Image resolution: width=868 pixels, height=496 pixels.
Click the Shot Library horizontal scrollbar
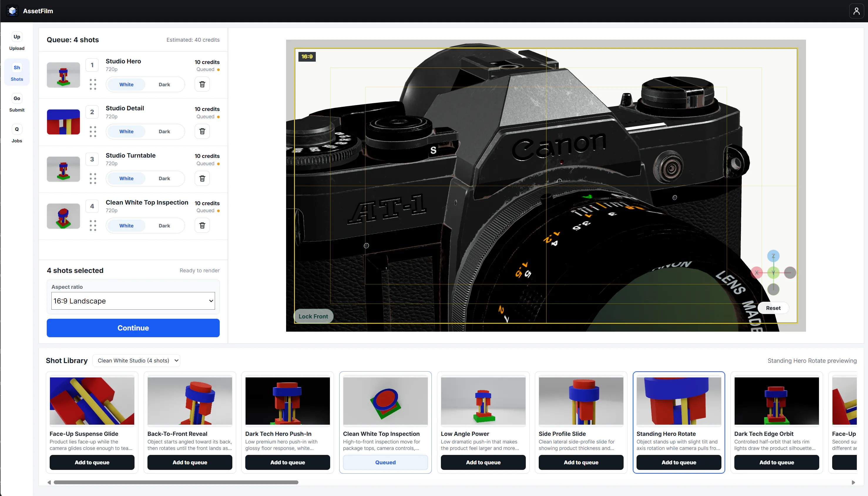[176, 482]
